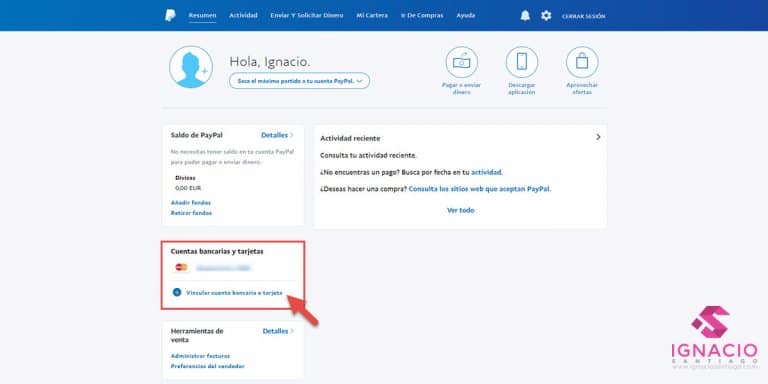Click the Cuentas bancarias y tarjetas heading
768x384 pixels.
pyautogui.click(x=217, y=251)
